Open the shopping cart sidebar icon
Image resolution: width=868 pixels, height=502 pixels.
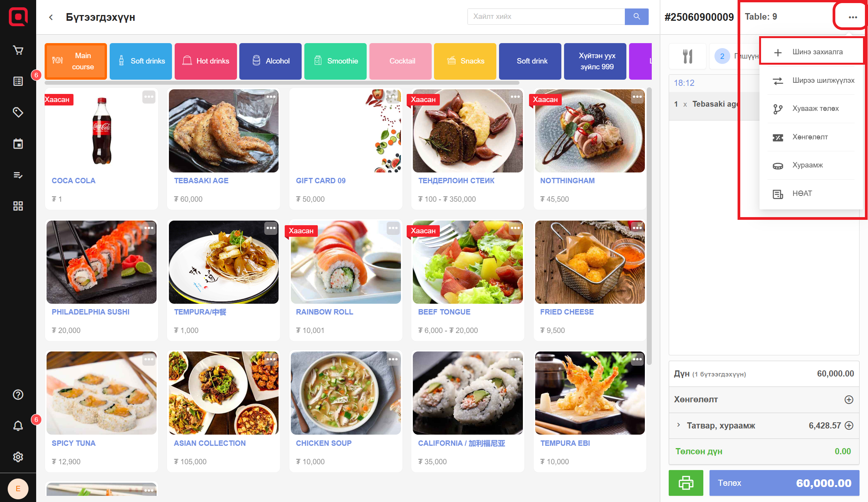[x=18, y=50]
